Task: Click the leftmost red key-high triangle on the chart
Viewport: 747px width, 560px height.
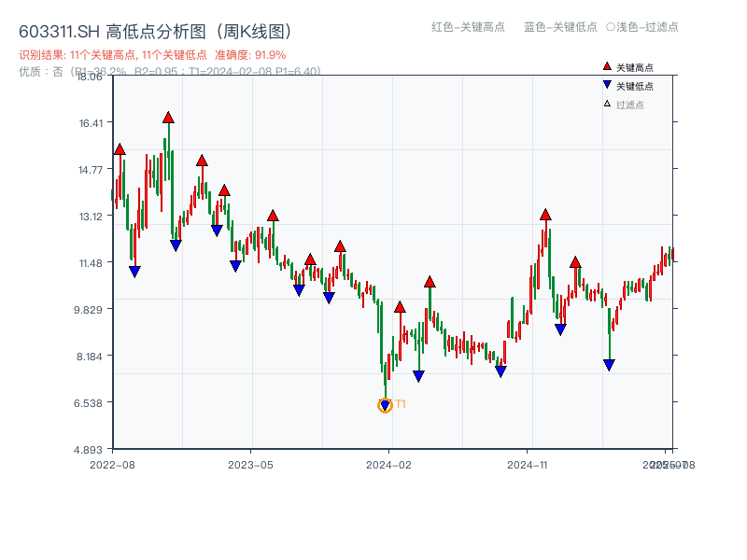Action: point(120,147)
